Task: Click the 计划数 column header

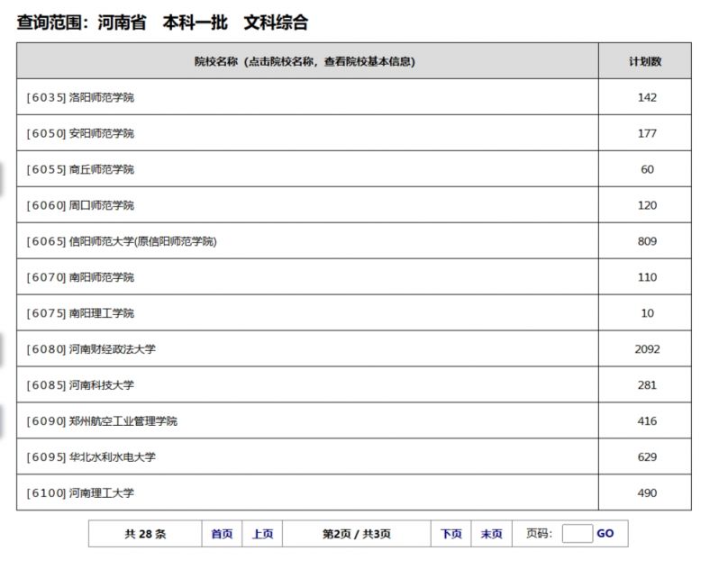Action: click(x=645, y=61)
